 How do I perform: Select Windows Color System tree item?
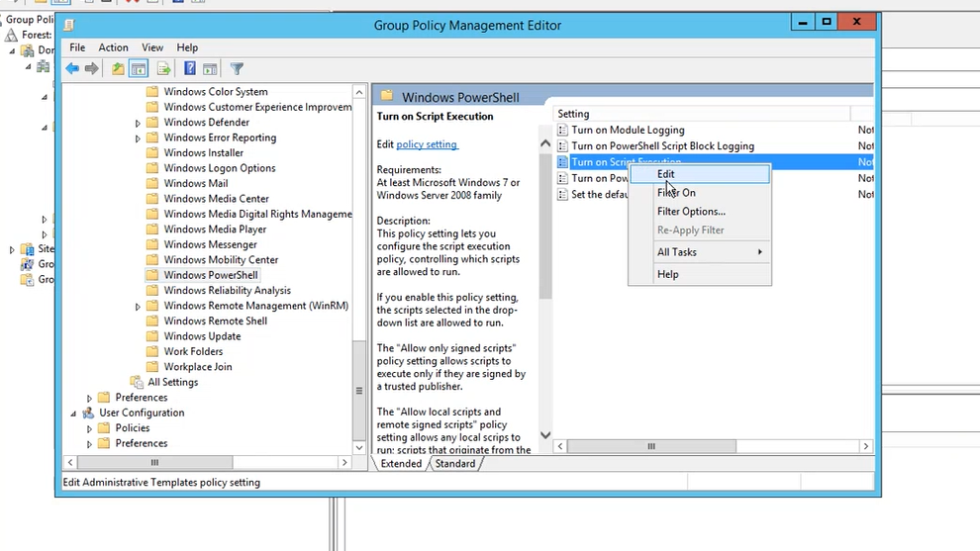tap(216, 92)
